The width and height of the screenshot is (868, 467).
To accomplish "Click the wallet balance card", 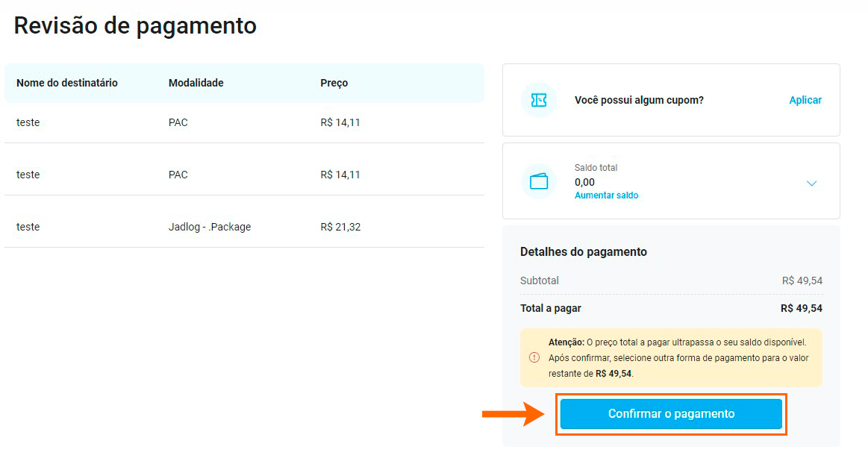I will [x=670, y=181].
